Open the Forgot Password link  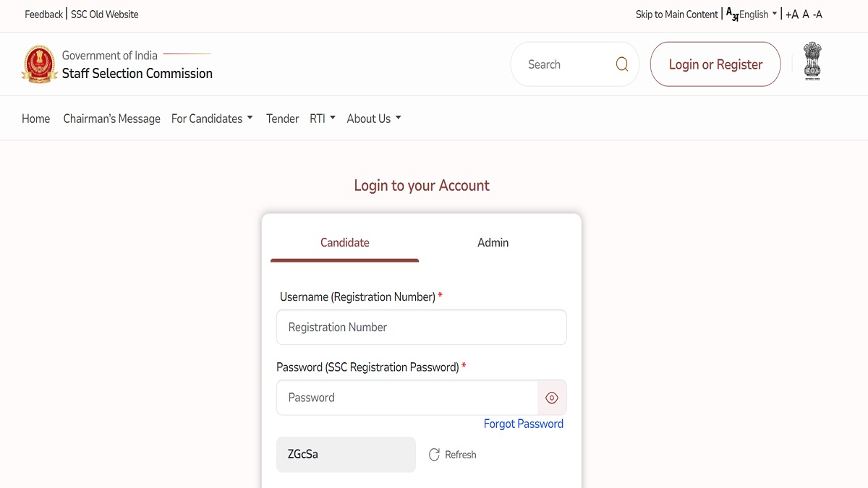click(x=523, y=424)
